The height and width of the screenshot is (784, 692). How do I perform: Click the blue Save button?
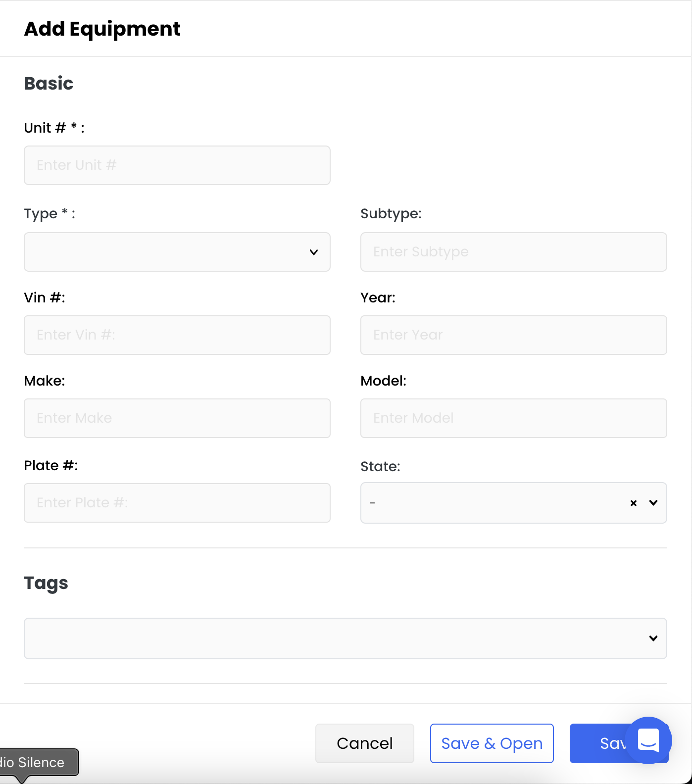click(598, 743)
